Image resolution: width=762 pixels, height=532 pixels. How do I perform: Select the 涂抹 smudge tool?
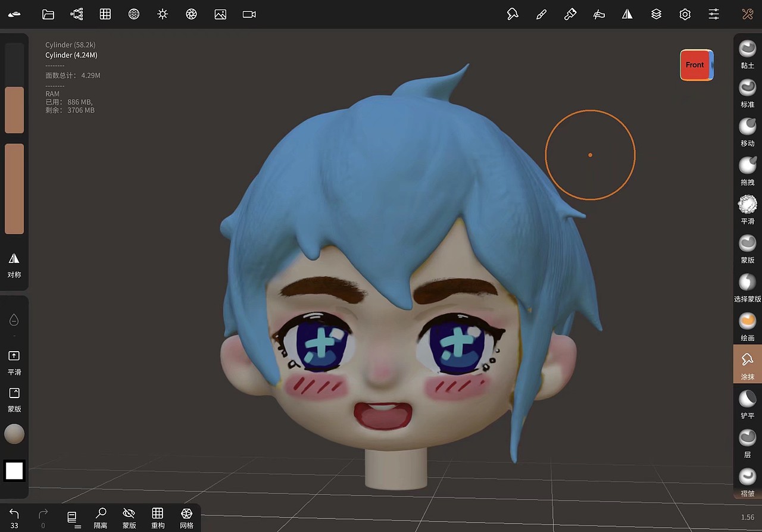pos(748,365)
